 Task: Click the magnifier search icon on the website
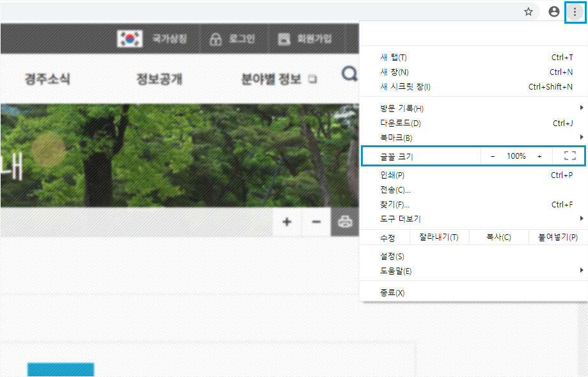[349, 74]
